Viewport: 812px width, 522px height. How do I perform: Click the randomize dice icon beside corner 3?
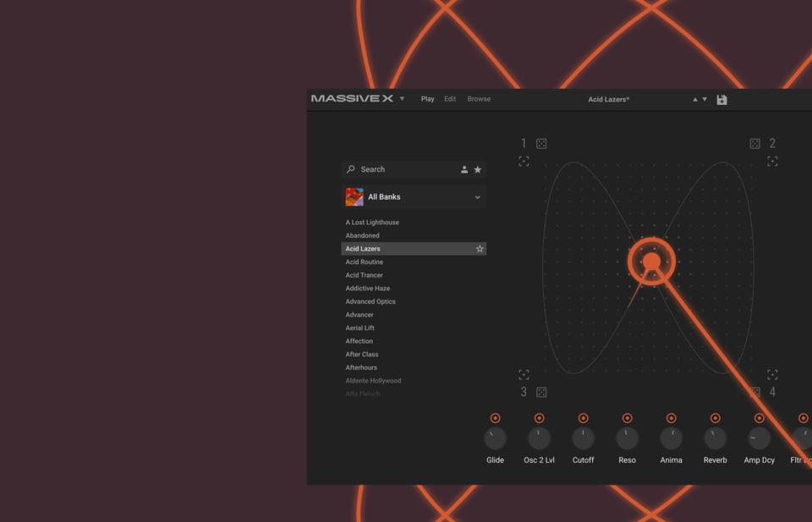click(x=541, y=393)
